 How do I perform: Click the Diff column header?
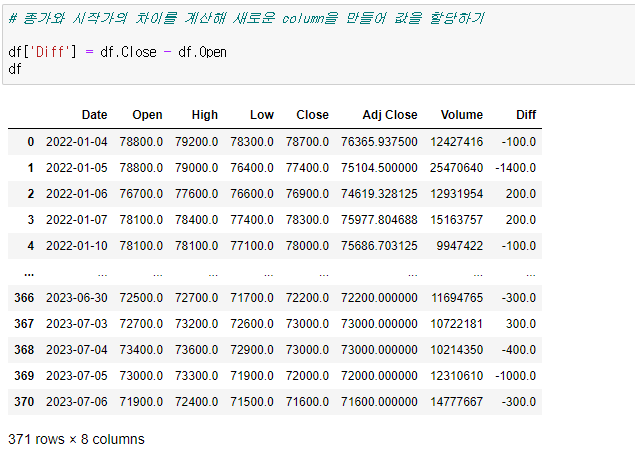pyautogui.click(x=526, y=115)
